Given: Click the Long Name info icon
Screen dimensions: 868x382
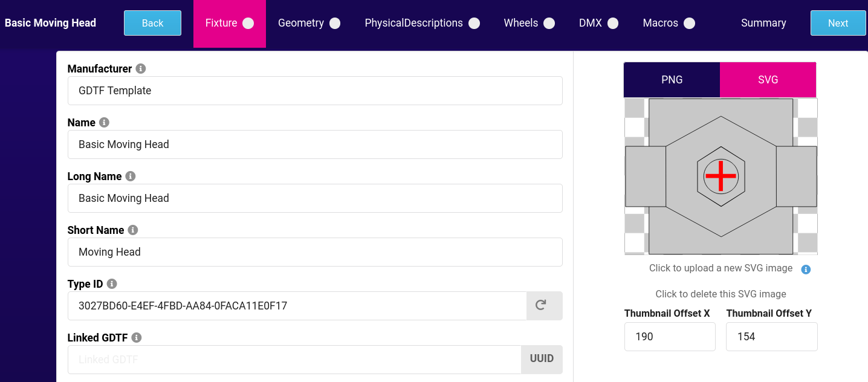Looking at the screenshot, I should tap(130, 176).
